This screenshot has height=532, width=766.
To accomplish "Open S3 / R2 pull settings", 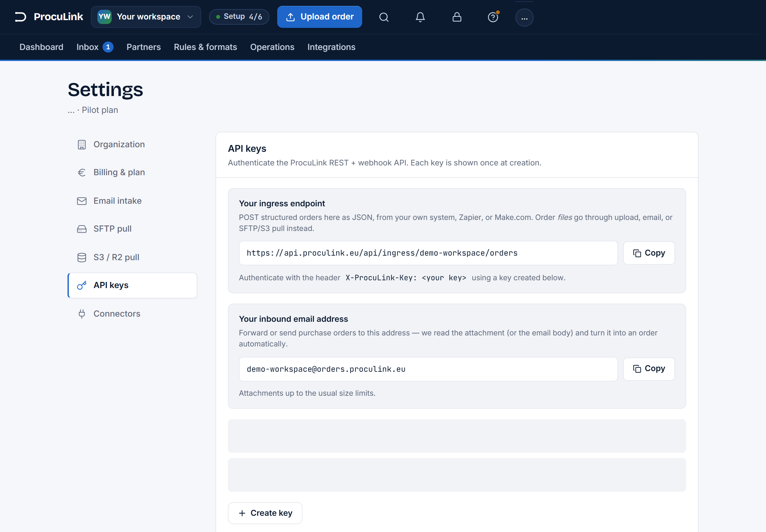I will (x=132, y=257).
